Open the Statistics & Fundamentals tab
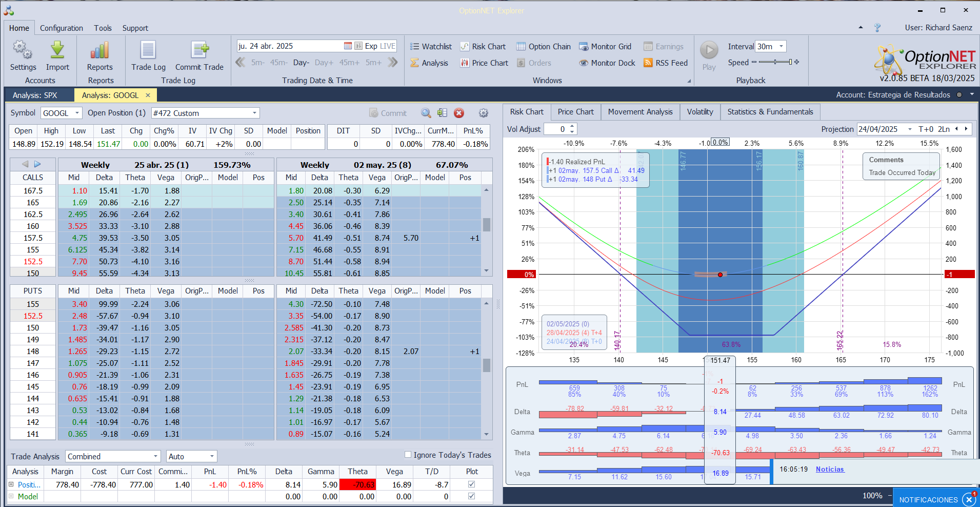 point(770,112)
